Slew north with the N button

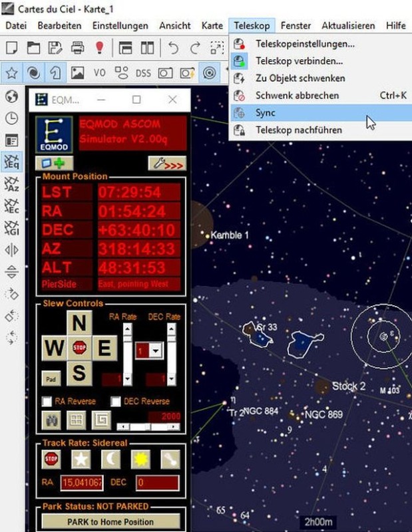[79, 323]
